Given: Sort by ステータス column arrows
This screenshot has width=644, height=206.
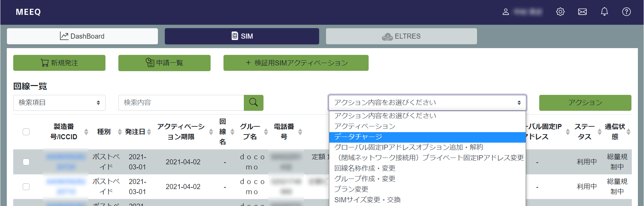Looking at the screenshot, I should [x=600, y=132].
